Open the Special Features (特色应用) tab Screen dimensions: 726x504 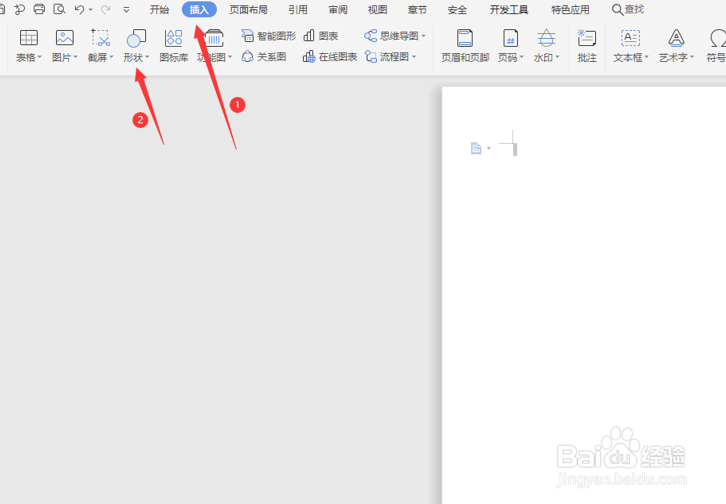(x=570, y=9)
